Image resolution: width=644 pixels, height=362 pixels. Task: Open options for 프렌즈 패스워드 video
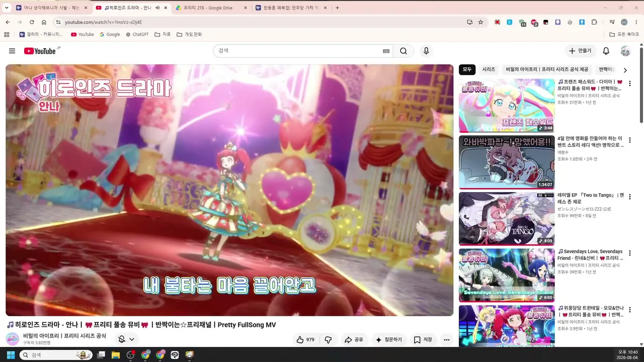coord(629,83)
